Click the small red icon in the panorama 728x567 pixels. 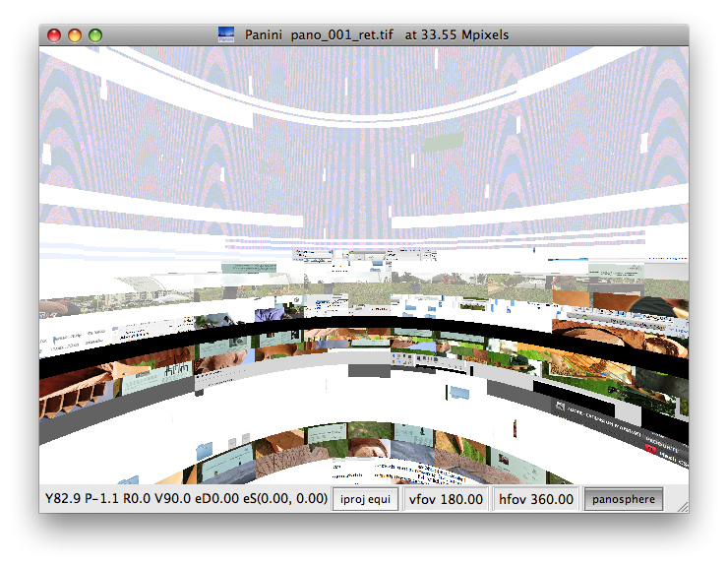(650, 449)
